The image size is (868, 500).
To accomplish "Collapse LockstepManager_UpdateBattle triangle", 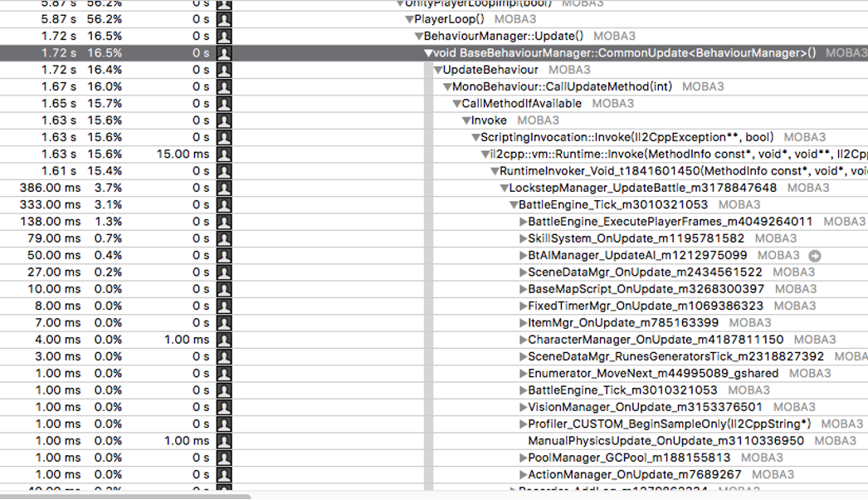I will [505, 188].
